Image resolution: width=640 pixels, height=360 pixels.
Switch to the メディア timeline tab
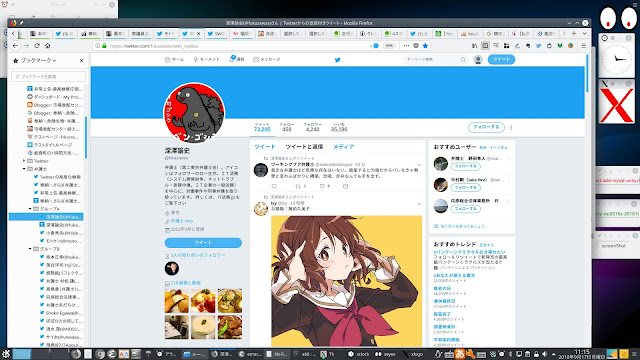tap(343, 147)
